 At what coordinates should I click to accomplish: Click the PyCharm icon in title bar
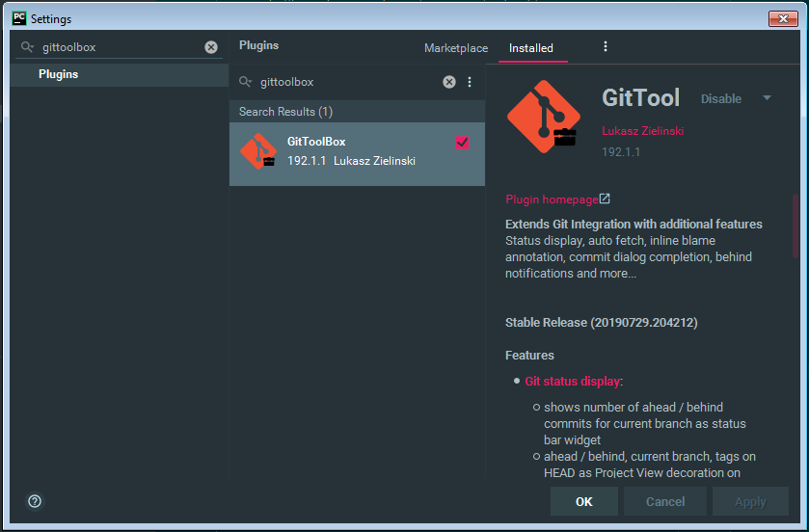19,18
